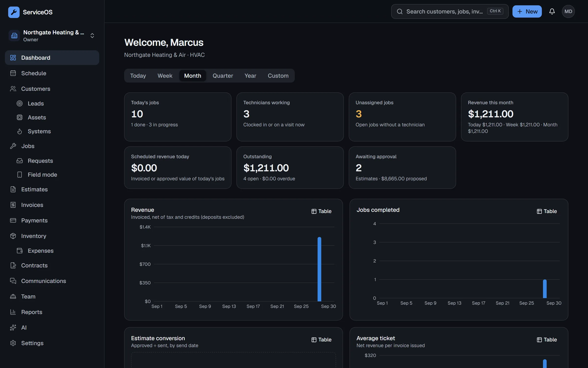Click the Requests inbox icon
588x368 pixels.
click(20, 161)
